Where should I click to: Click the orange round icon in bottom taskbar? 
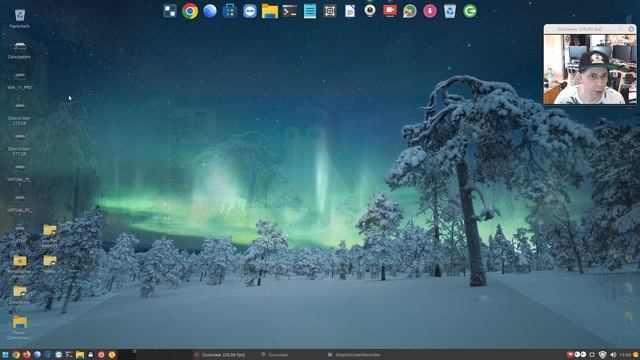point(112,355)
